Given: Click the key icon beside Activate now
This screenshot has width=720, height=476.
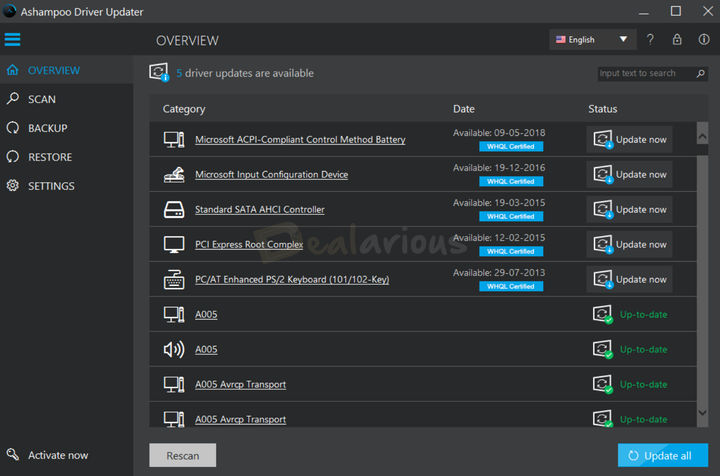Looking at the screenshot, I should [x=13, y=454].
